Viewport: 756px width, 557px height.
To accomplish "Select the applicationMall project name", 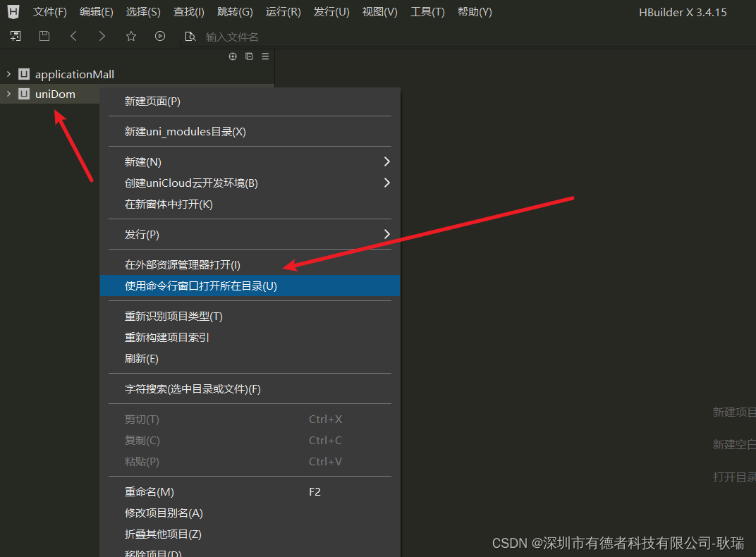I will coord(75,75).
